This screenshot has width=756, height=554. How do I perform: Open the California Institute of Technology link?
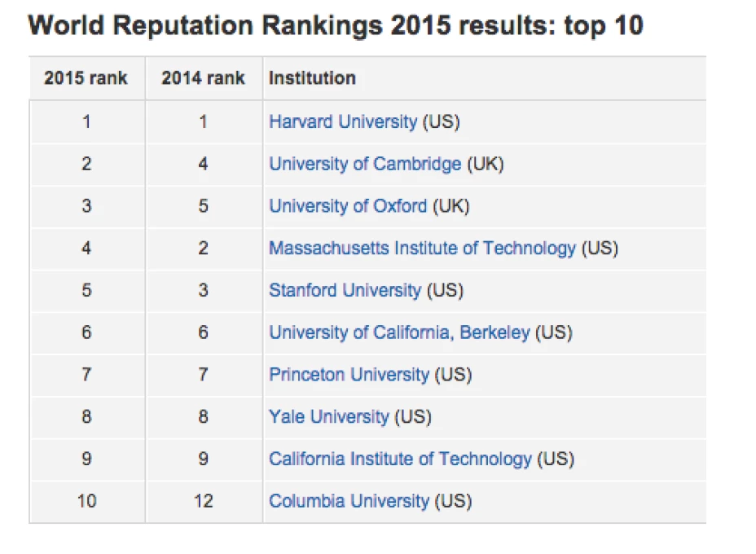(400, 459)
